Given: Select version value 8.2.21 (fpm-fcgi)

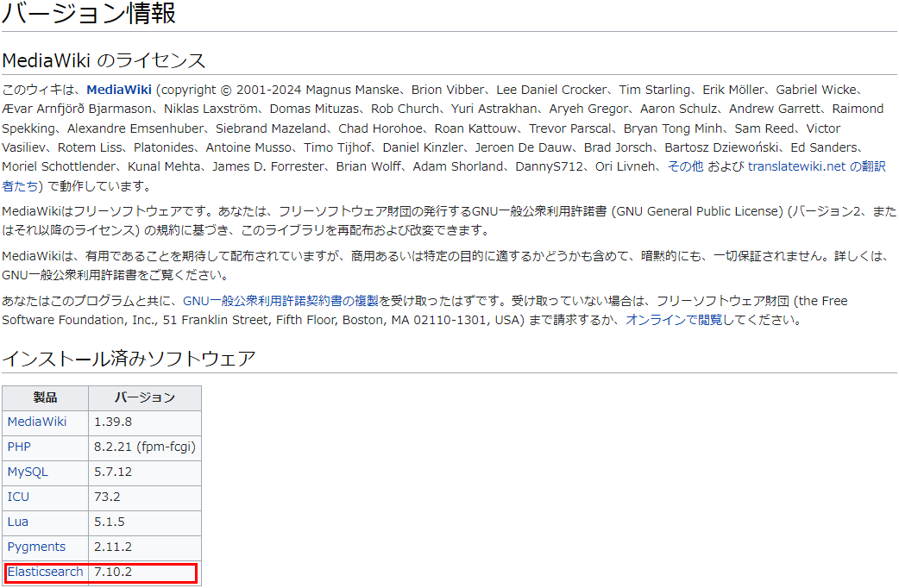Looking at the screenshot, I should click(x=144, y=447).
